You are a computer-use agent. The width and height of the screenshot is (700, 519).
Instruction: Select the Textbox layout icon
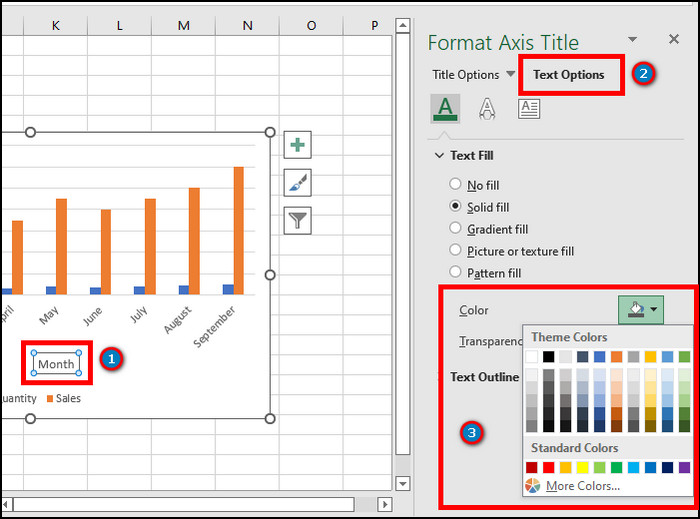529,108
